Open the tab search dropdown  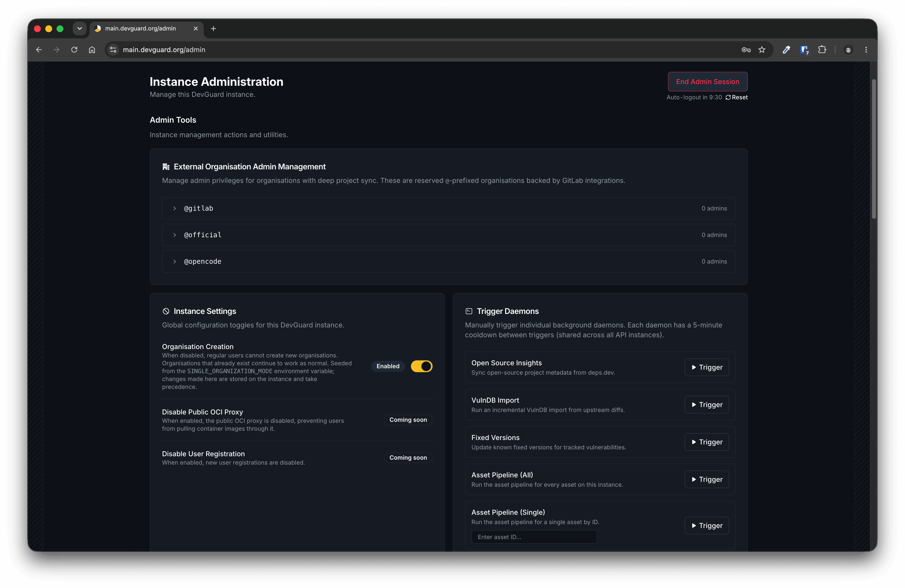tap(79, 29)
